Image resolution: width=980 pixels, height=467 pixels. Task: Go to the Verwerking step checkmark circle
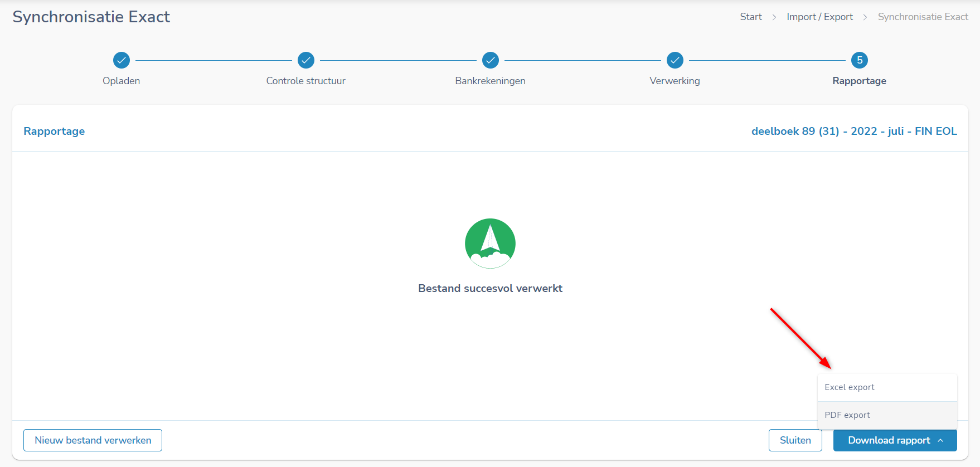coord(675,60)
